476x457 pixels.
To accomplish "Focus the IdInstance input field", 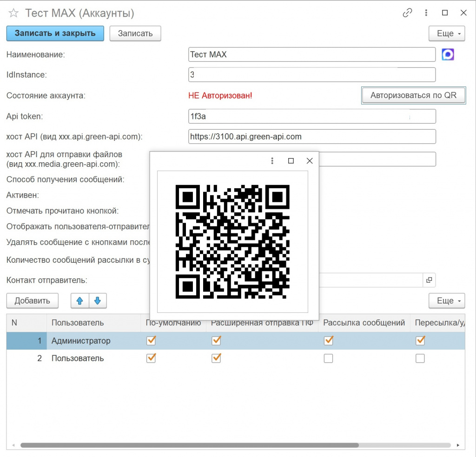I will pyautogui.click(x=312, y=75).
